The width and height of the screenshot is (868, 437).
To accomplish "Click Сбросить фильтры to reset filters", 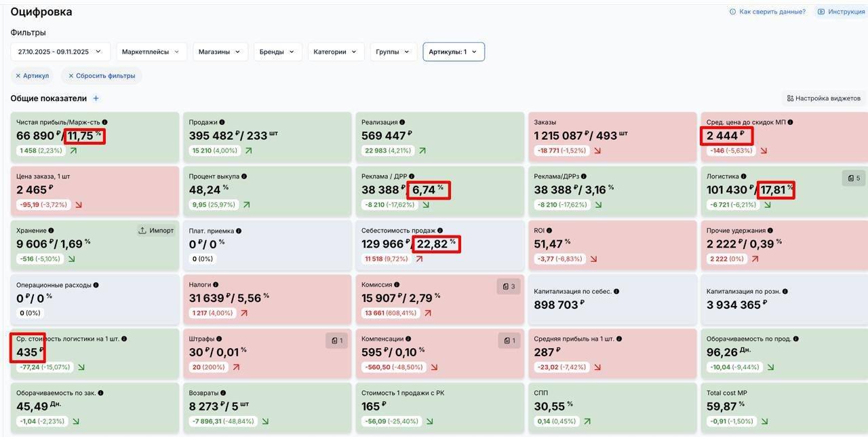I will coord(102,76).
